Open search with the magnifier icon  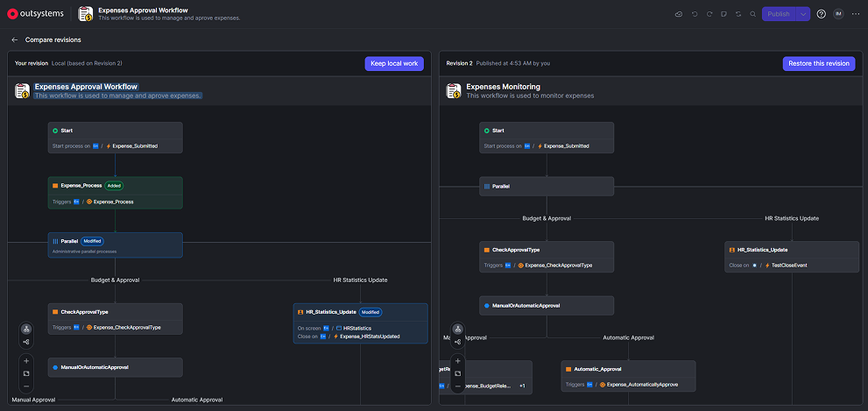(x=753, y=14)
